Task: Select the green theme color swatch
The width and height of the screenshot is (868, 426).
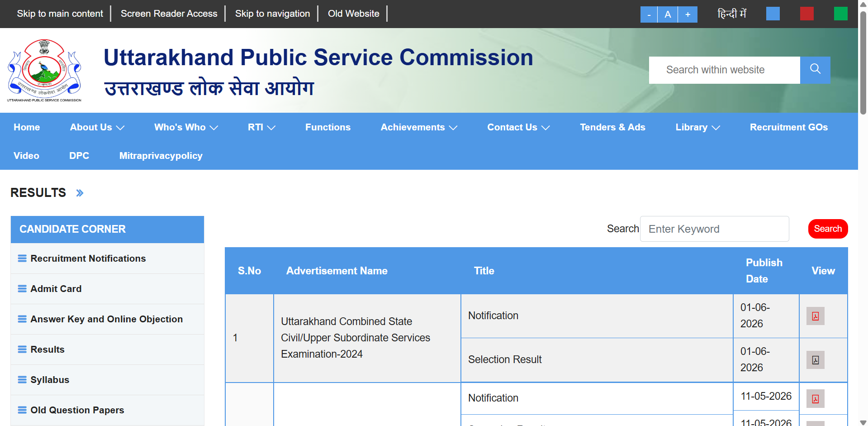Action: (841, 14)
